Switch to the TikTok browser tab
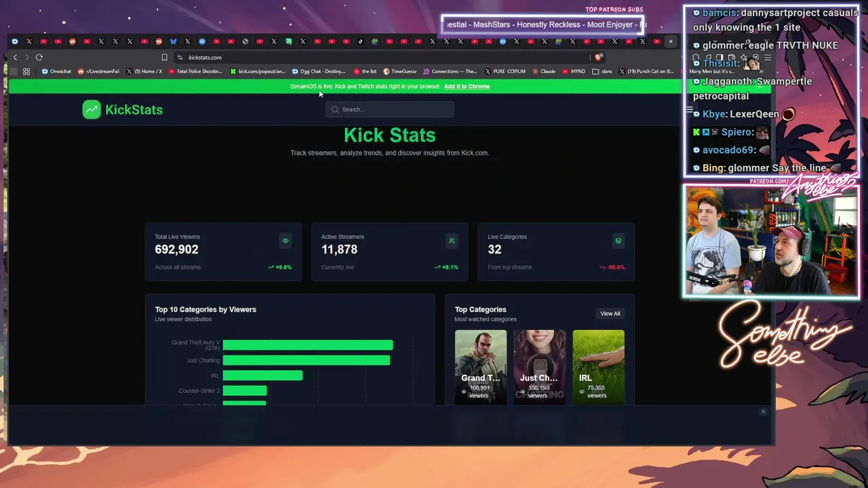Viewport: 868px width, 488px height. [x=360, y=41]
